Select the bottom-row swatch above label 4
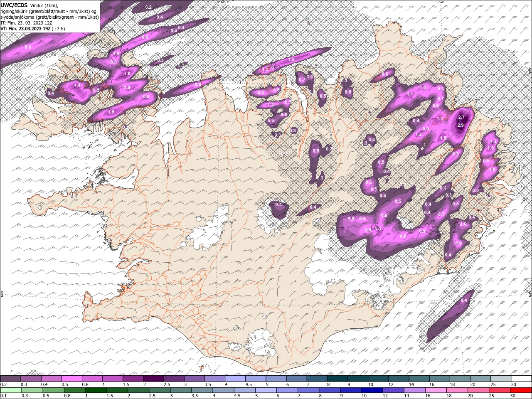The width and height of the screenshot is (532, 399). pyautogui.click(x=224, y=390)
